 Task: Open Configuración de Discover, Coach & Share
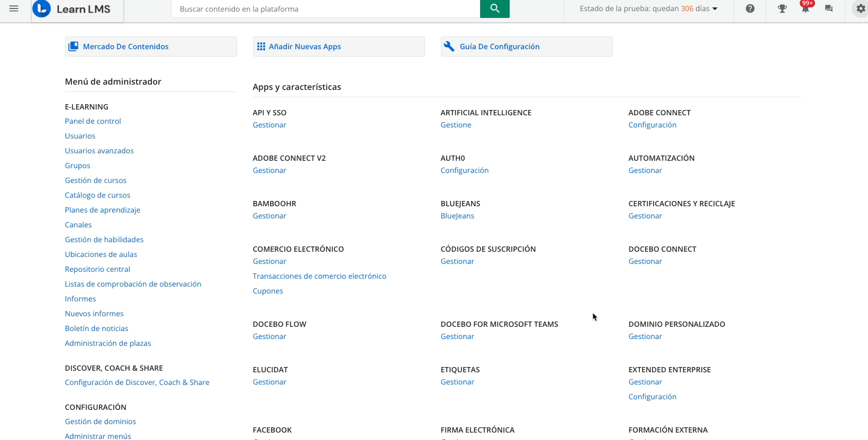[137, 382]
